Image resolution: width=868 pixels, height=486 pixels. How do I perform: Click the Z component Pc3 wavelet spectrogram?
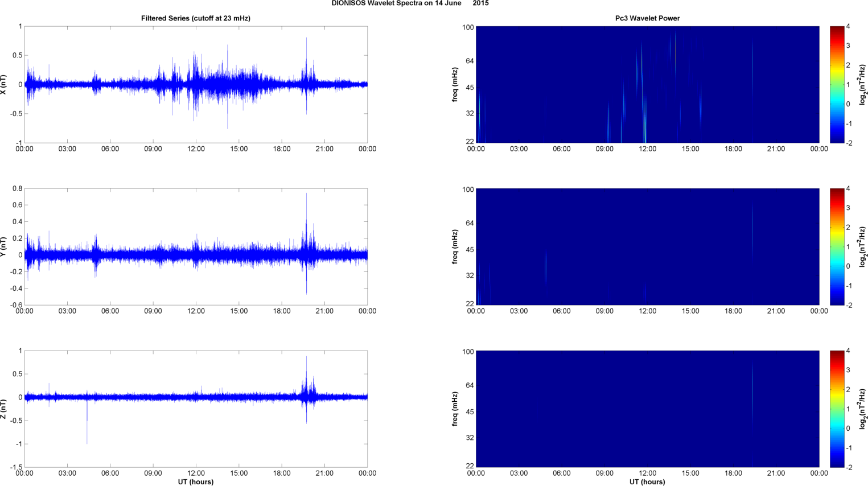(x=647, y=409)
